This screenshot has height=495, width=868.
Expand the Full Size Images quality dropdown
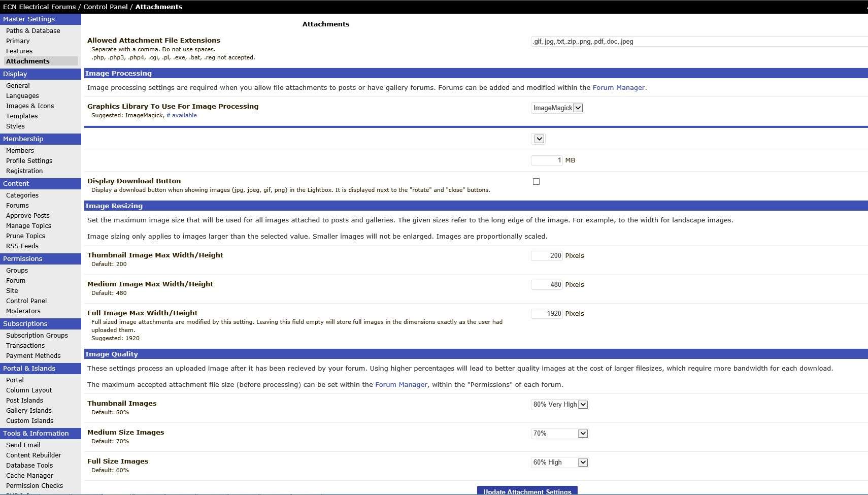pos(559,462)
